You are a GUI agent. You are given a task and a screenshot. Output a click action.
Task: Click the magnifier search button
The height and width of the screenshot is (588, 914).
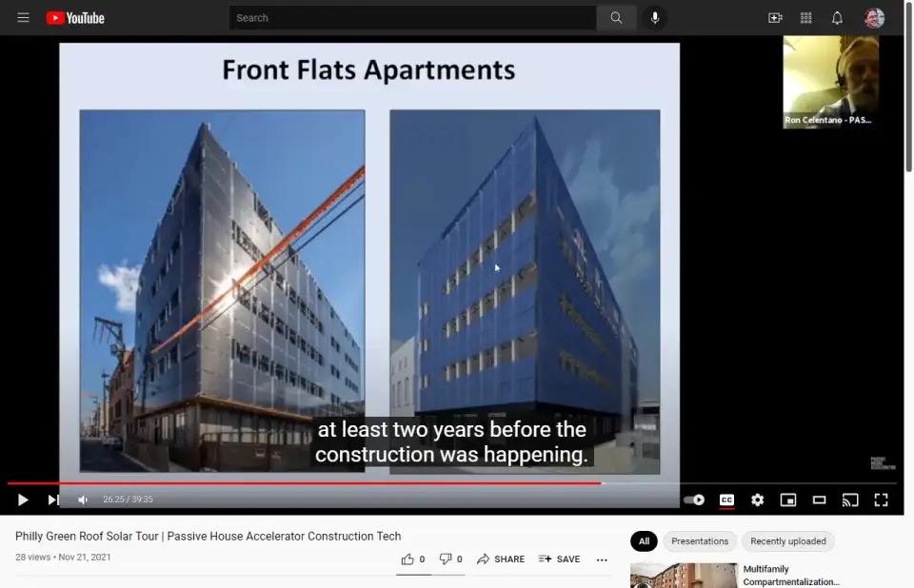coord(617,18)
